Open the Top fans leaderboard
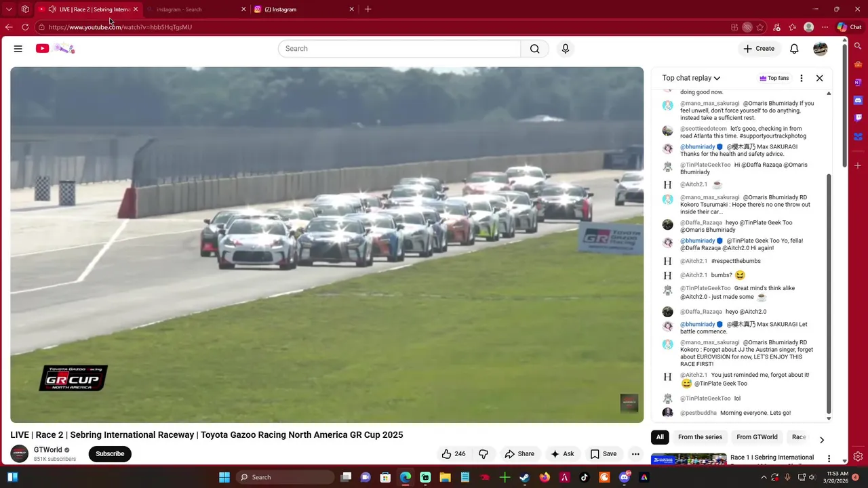Viewport: 868px width, 488px height. tap(774, 78)
